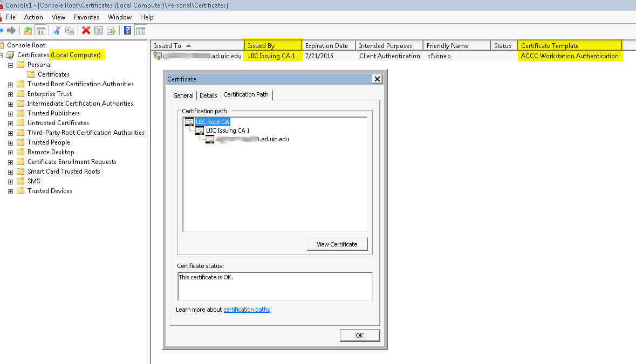Sort by the Friendly Name column header
The image size is (636, 364).
pyautogui.click(x=456, y=45)
